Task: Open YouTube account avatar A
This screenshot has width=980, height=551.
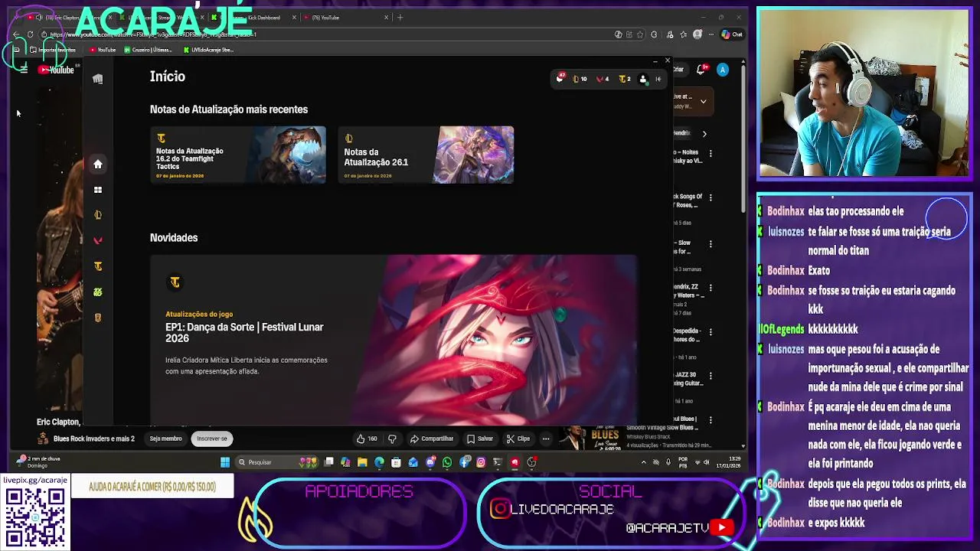Action: click(x=723, y=70)
